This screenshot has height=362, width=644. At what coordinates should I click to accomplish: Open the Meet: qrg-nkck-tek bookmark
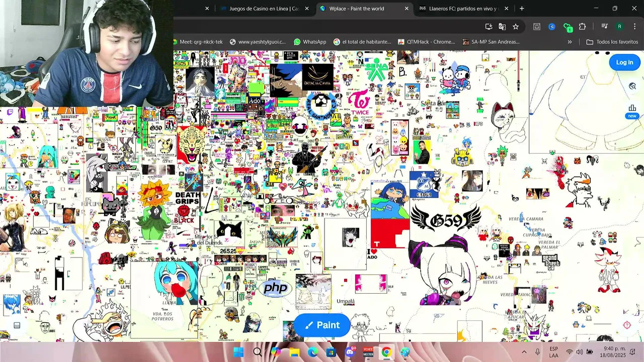click(198, 42)
